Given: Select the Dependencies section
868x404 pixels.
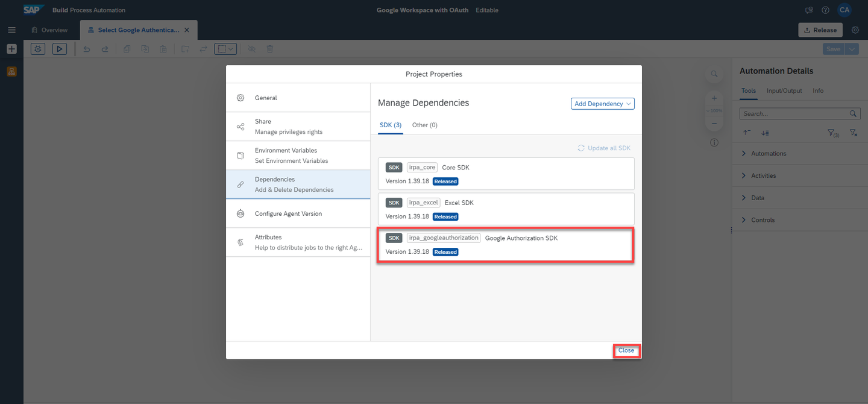Looking at the screenshot, I should pos(298,185).
